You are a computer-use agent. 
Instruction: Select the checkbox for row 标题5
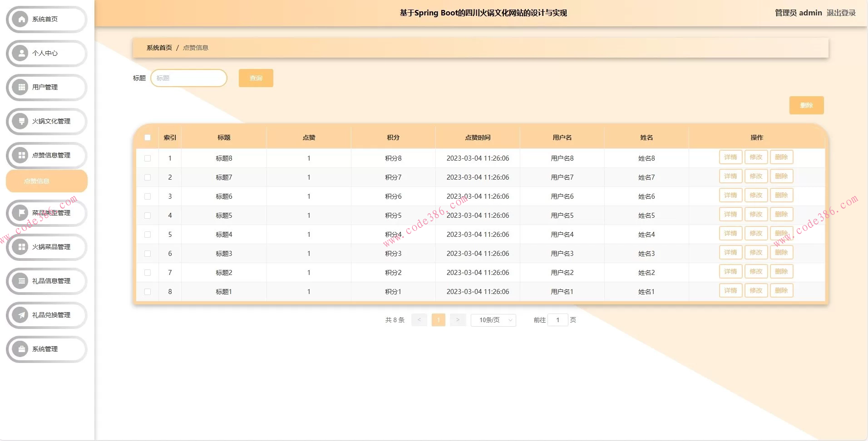pyautogui.click(x=148, y=216)
